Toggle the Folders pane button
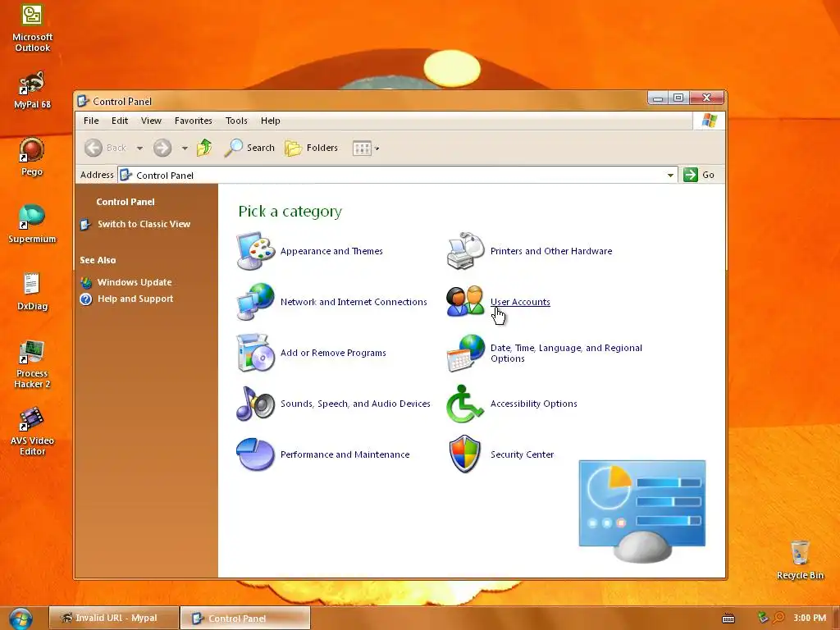 coord(311,148)
